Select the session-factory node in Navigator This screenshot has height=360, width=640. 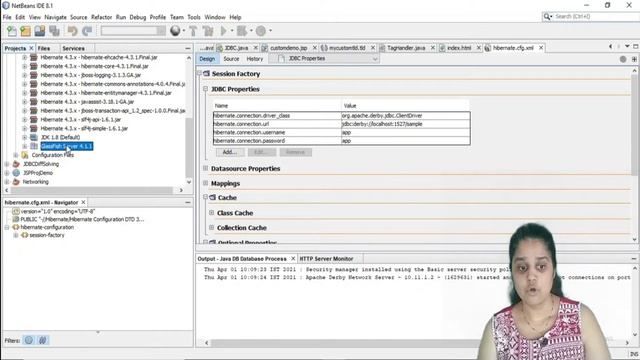point(47,235)
